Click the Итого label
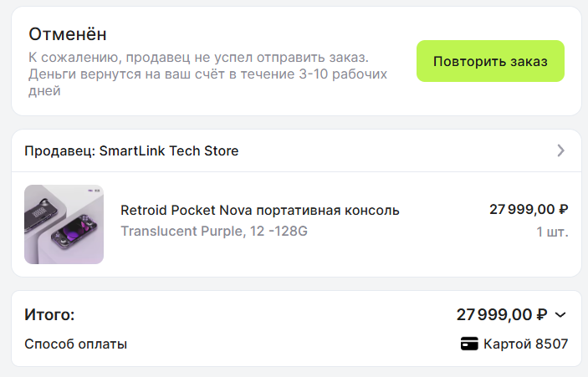This screenshot has width=588, height=377. [49, 314]
